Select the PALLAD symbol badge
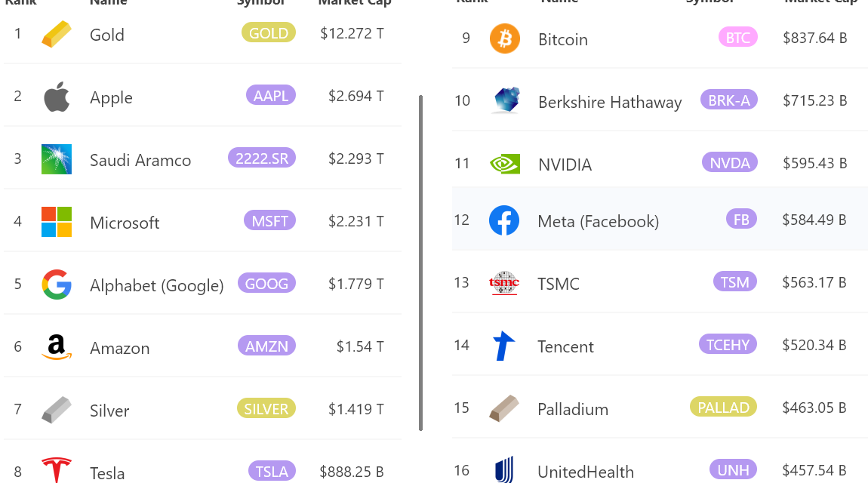 point(723,407)
